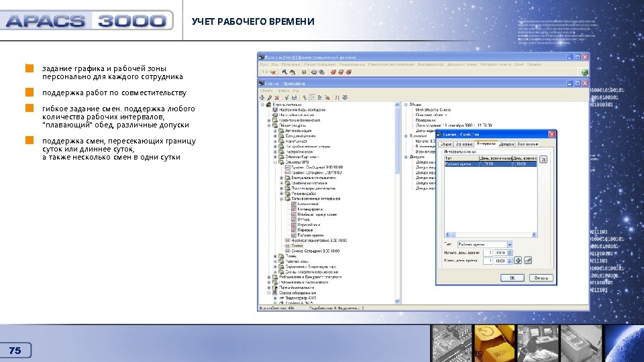Click the blue save icon in Explorer toolbar

[x=294, y=98]
